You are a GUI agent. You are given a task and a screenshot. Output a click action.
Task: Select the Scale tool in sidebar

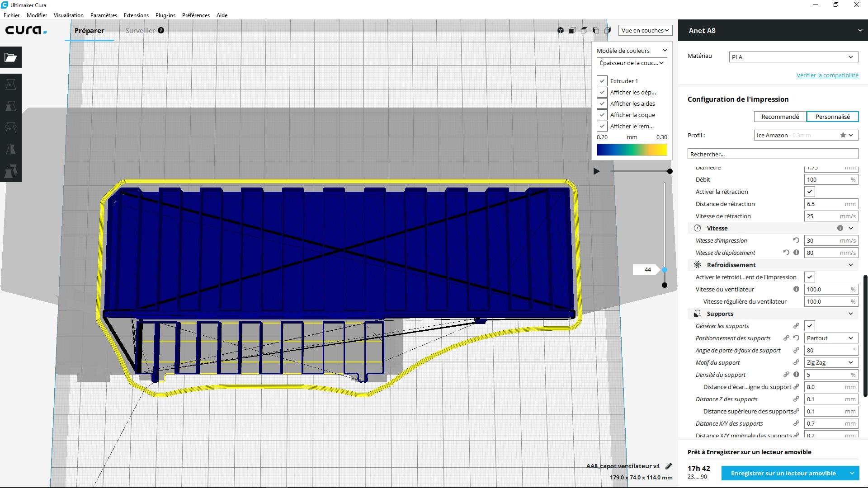(x=11, y=106)
